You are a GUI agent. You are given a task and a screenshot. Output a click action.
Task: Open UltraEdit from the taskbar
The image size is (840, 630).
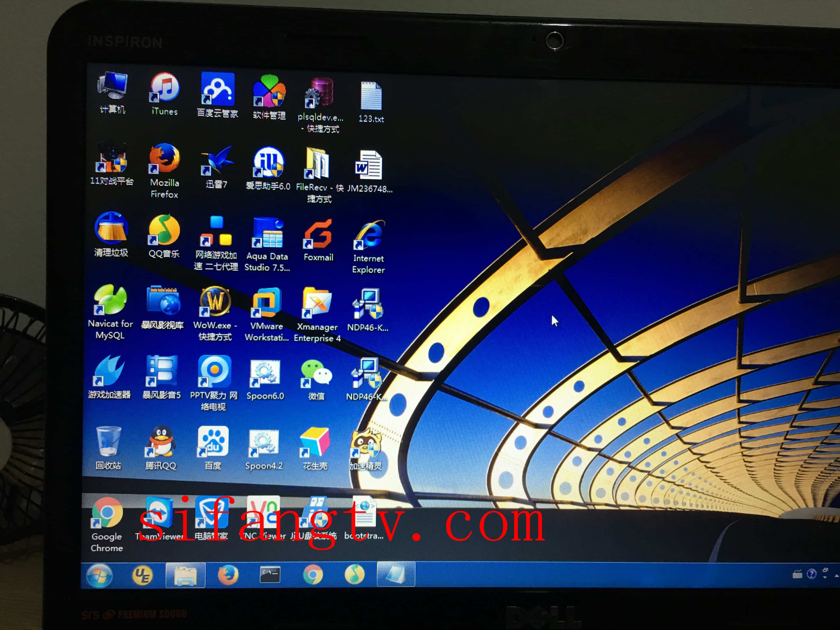pos(142,575)
